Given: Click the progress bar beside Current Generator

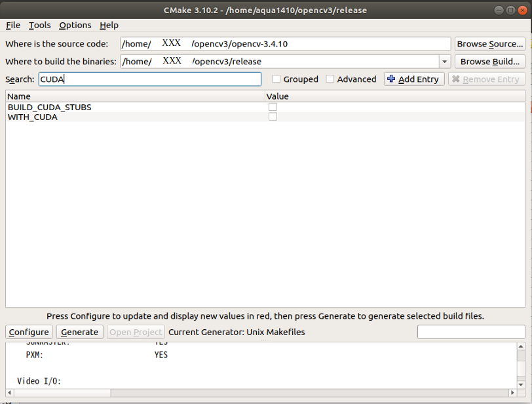Looking at the screenshot, I should [471, 332].
